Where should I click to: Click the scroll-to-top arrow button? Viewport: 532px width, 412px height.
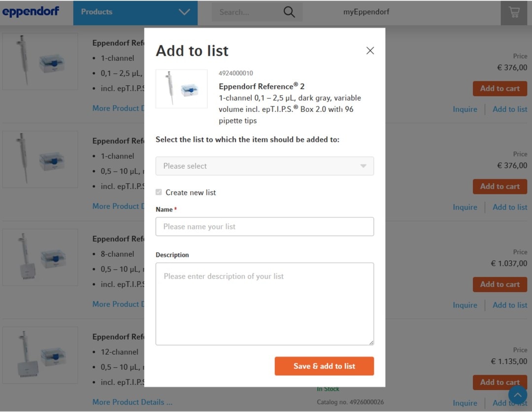[517, 395]
